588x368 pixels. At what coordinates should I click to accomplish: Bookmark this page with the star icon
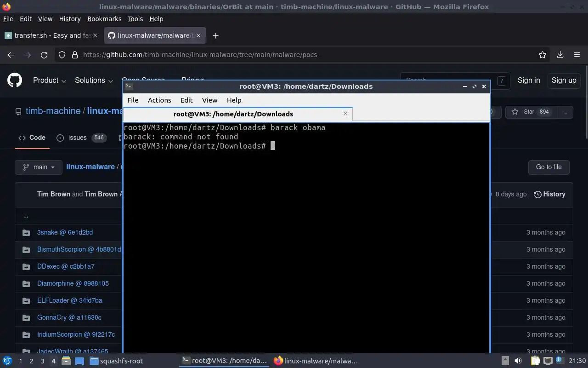click(543, 55)
